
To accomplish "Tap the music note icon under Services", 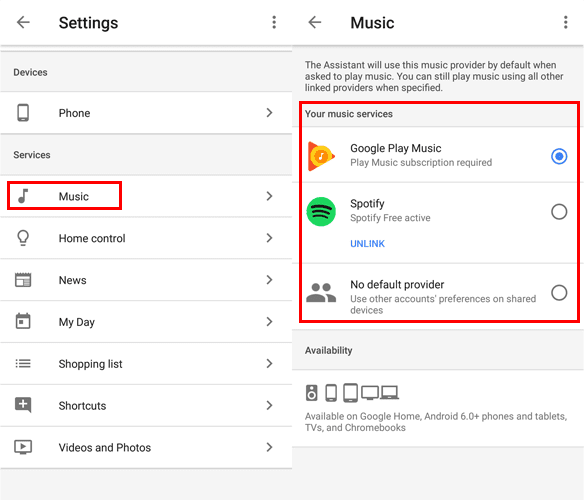I will 23,196.
